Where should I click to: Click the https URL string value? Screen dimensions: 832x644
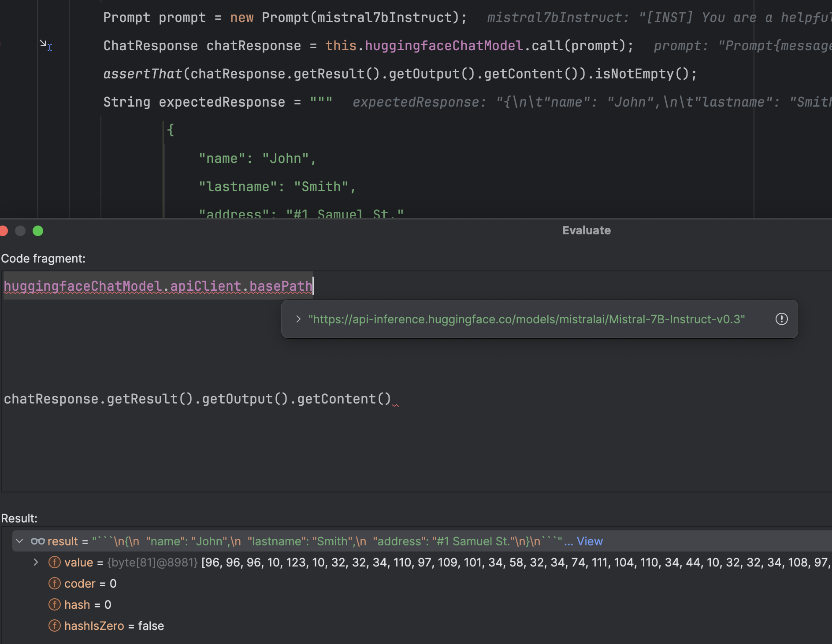(x=527, y=319)
